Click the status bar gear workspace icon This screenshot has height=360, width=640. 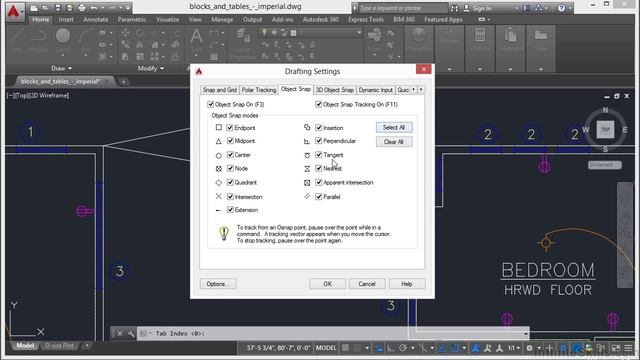(x=529, y=348)
